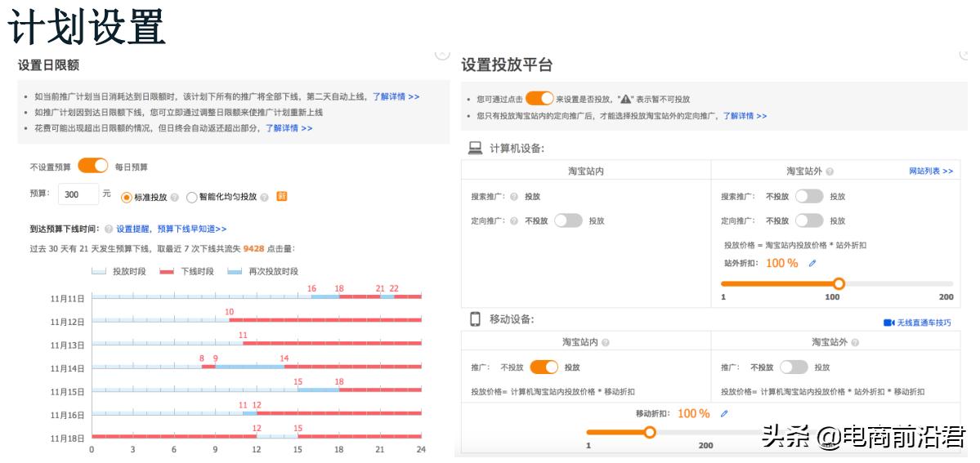Click the red offline bar for 11月13日
The height and width of the screenshot is (463, 980).
coord(332,343)
